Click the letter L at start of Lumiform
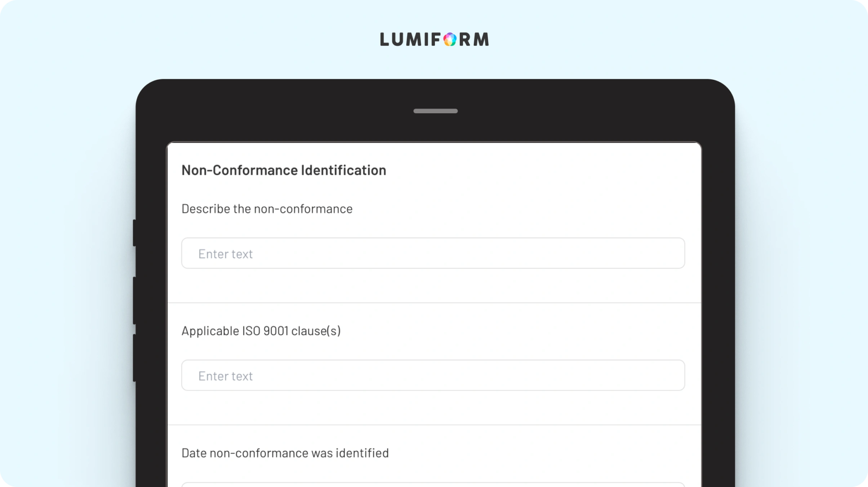 [384, 39]
